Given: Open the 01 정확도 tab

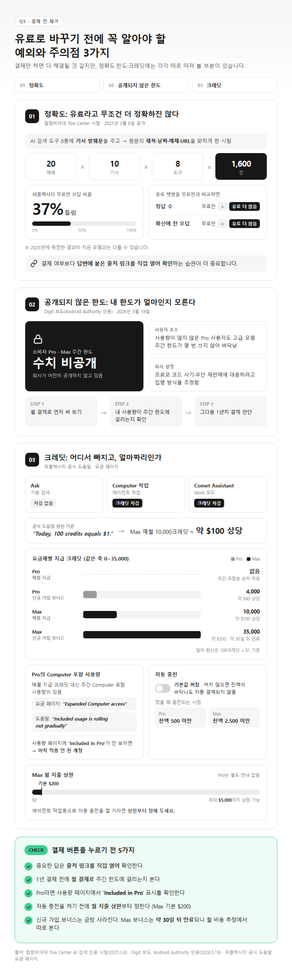Looking at the screenshot, I should 57,85.
